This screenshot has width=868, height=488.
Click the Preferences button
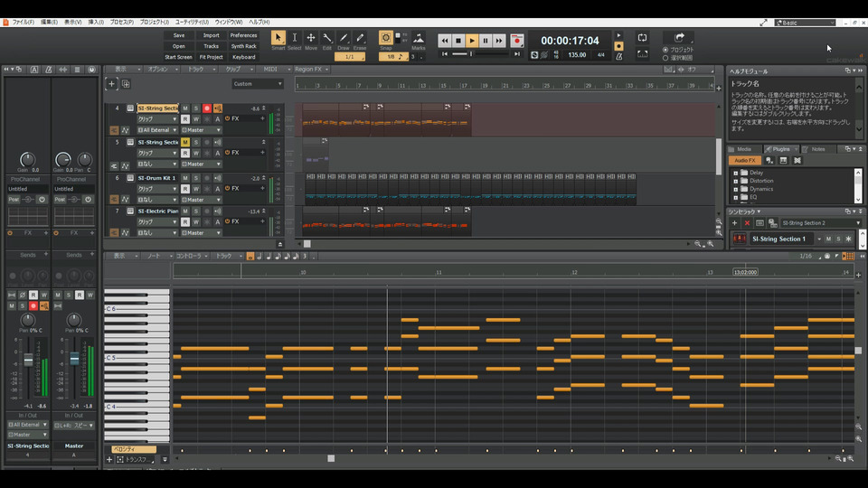243,35
